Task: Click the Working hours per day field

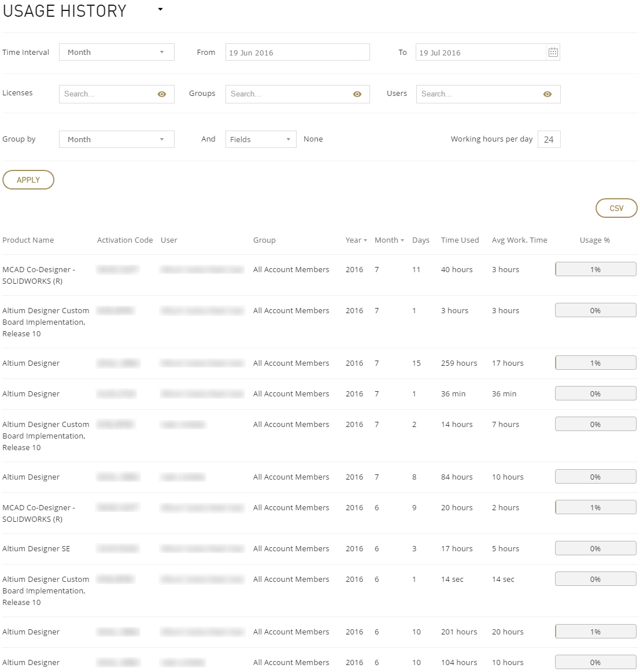Action: click(549, 139)
